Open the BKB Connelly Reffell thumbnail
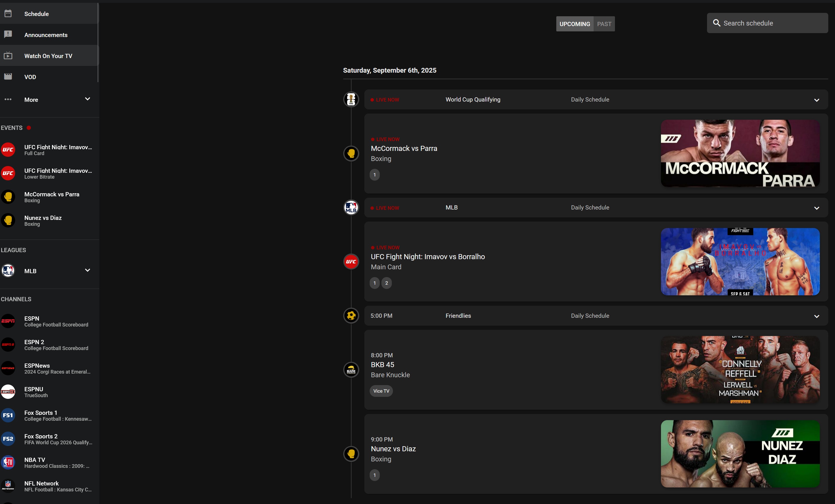This screenshot has width=835, height=504. tap(740, 370)
